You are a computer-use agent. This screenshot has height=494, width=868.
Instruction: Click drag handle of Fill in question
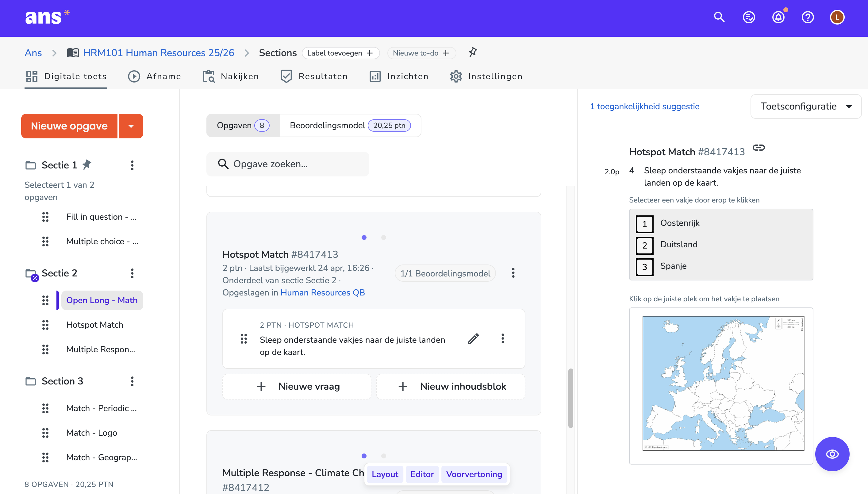point(45,217)
